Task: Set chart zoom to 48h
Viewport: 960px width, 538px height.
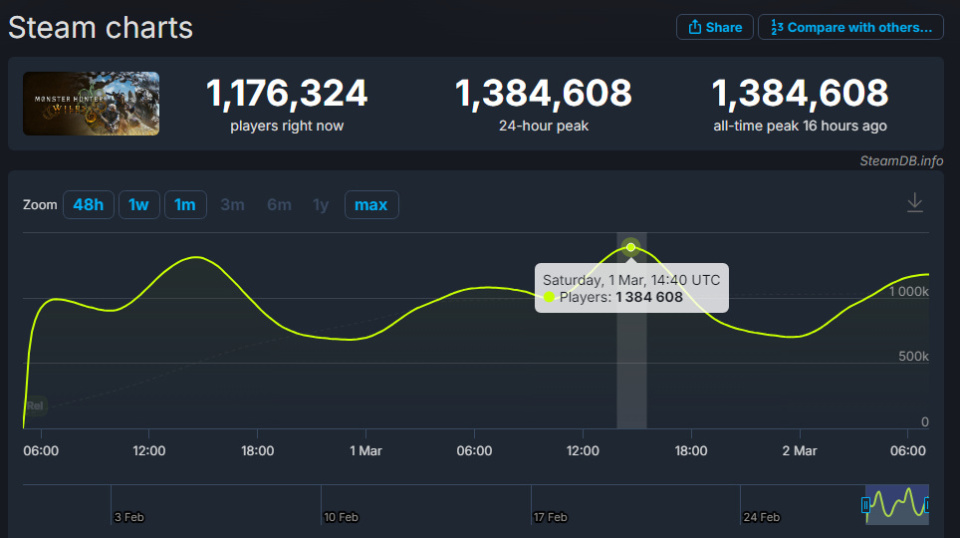Action: coord(88,204)
